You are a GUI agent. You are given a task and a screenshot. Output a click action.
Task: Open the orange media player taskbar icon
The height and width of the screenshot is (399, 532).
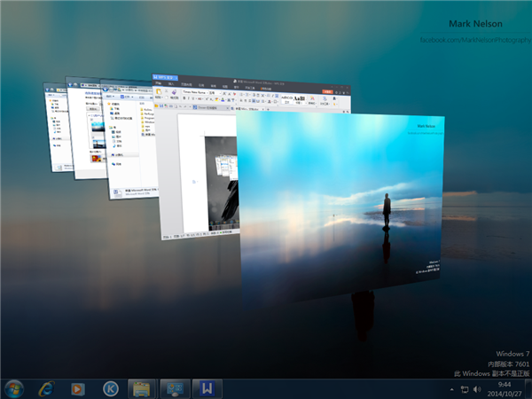point(78,387)
